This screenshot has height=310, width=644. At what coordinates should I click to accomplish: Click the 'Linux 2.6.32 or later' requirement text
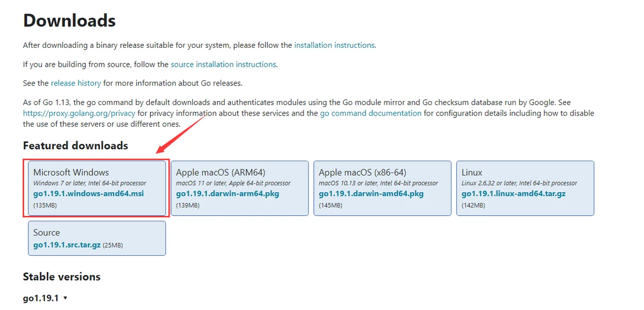coord(519,183)
